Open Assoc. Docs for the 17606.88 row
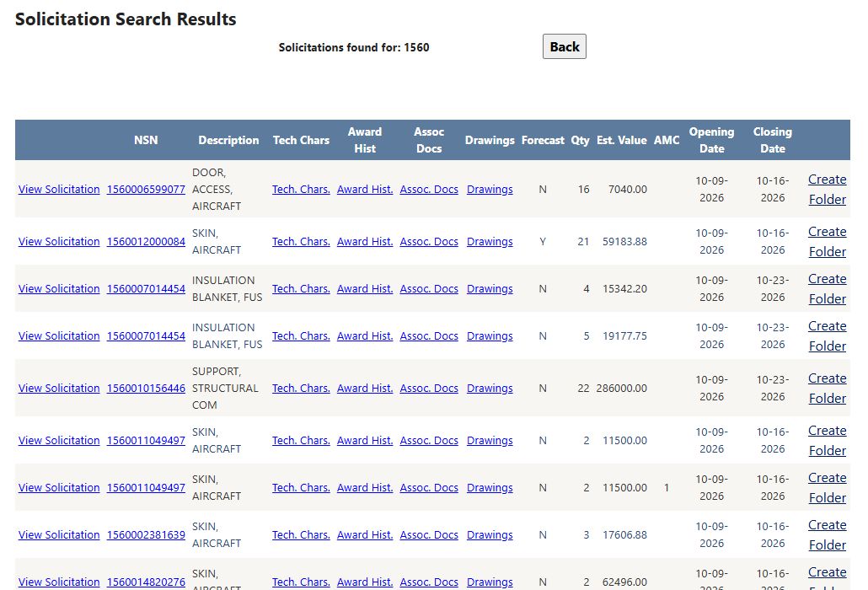Viewport: 868px width, 590px height. coord(429,535)
